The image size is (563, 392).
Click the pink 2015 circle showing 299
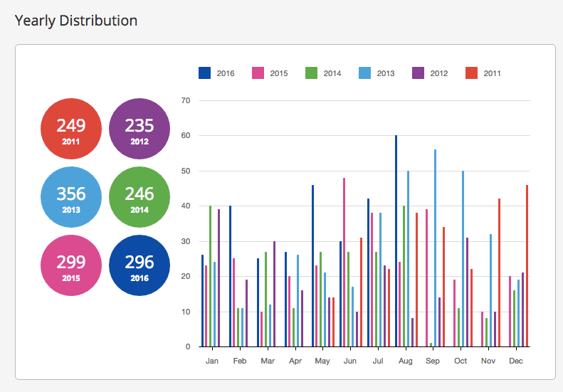tap(71, 265)
